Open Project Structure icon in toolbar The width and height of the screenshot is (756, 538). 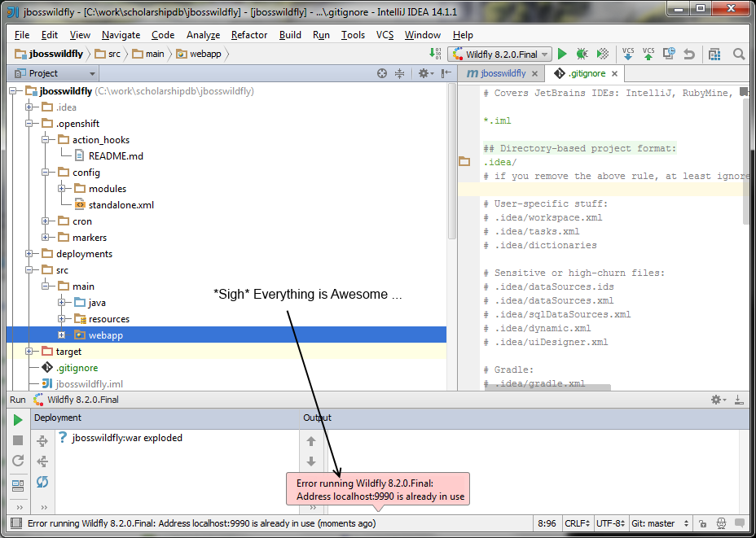click(714, 54)
